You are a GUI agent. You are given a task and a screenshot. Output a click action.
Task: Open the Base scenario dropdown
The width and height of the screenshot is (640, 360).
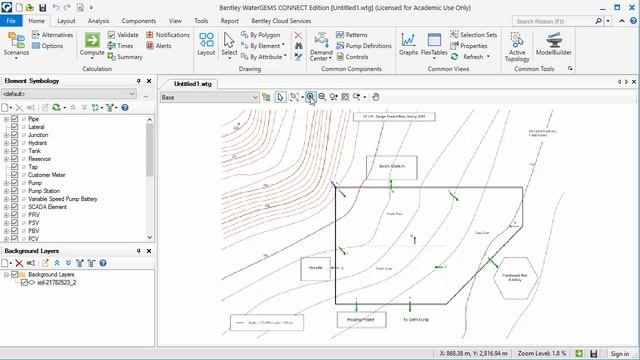pyautogui.click(x=255, y=97)
